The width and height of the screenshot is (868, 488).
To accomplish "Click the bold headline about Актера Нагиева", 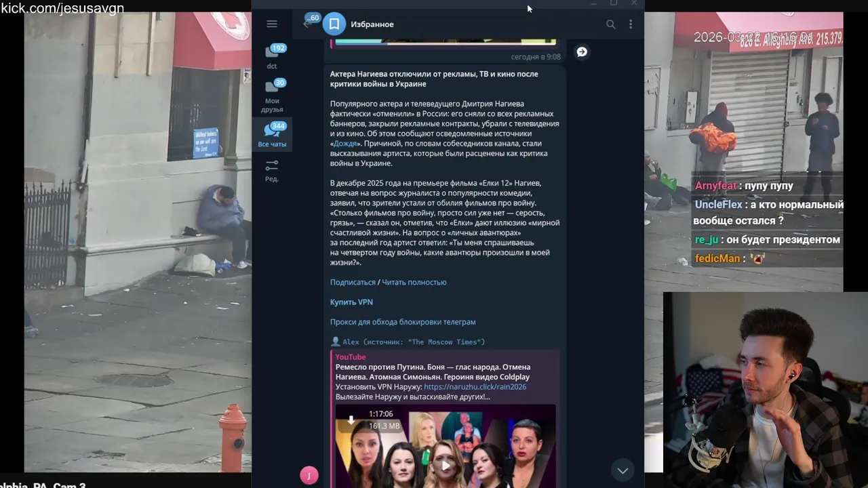I will [x=434, y=79].
